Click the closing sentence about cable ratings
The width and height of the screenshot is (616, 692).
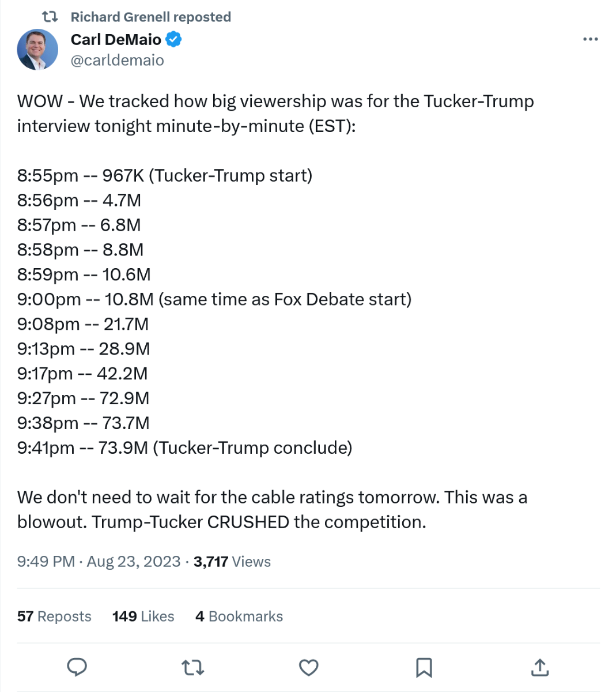(272, 497)
